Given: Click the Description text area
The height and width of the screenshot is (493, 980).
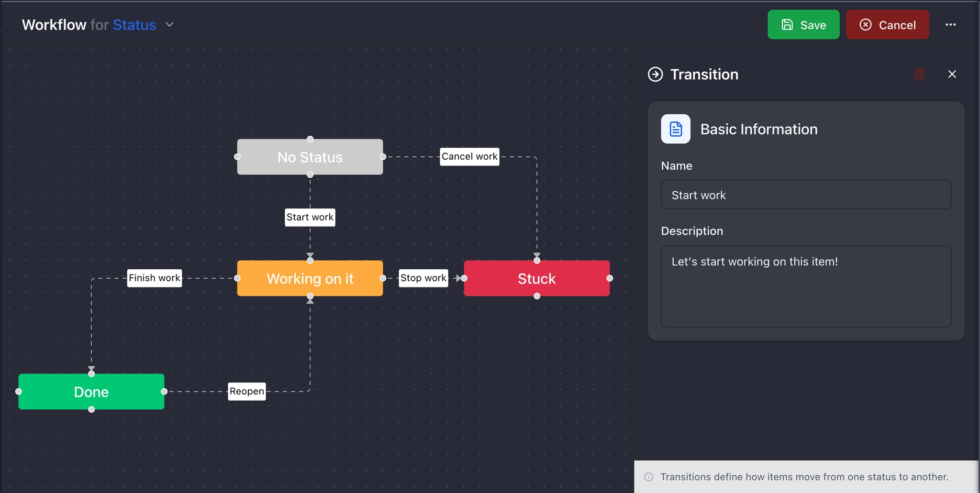Looking at the screenshot, I should (x=805, y=286).
